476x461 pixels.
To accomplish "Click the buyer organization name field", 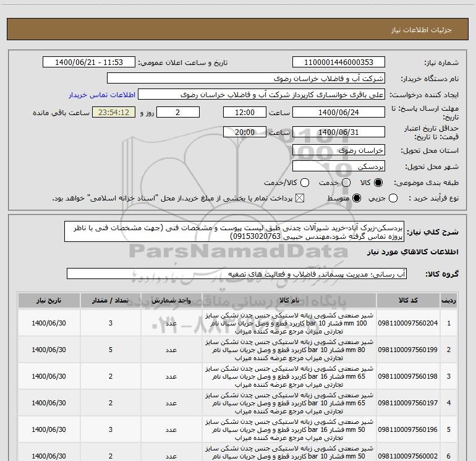I will point(246,79).
